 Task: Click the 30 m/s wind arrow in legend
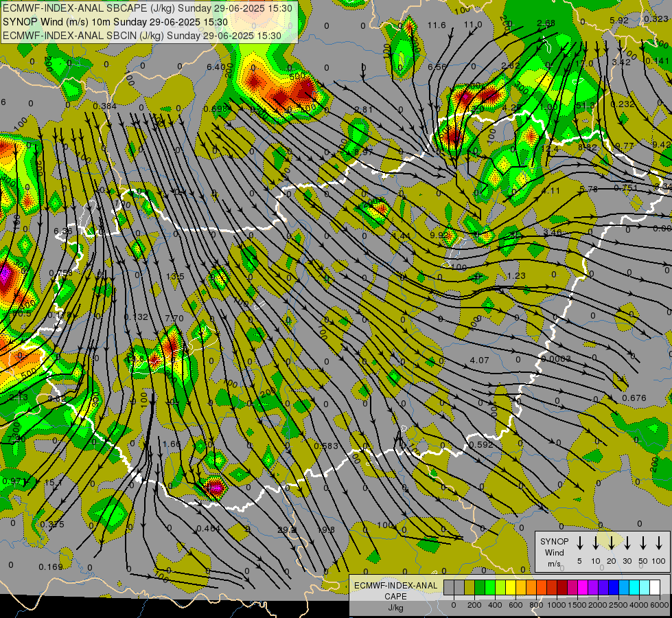click(627, 543)
